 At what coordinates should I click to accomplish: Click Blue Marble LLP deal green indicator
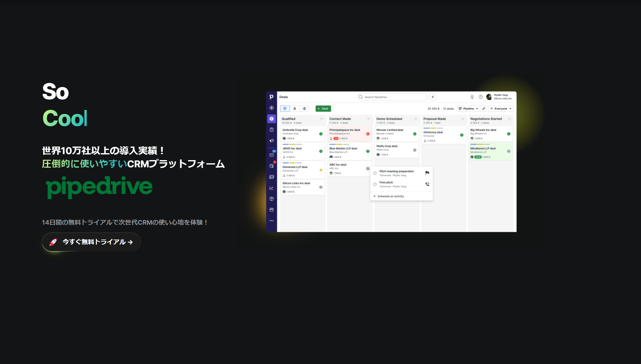pos(368,151)
